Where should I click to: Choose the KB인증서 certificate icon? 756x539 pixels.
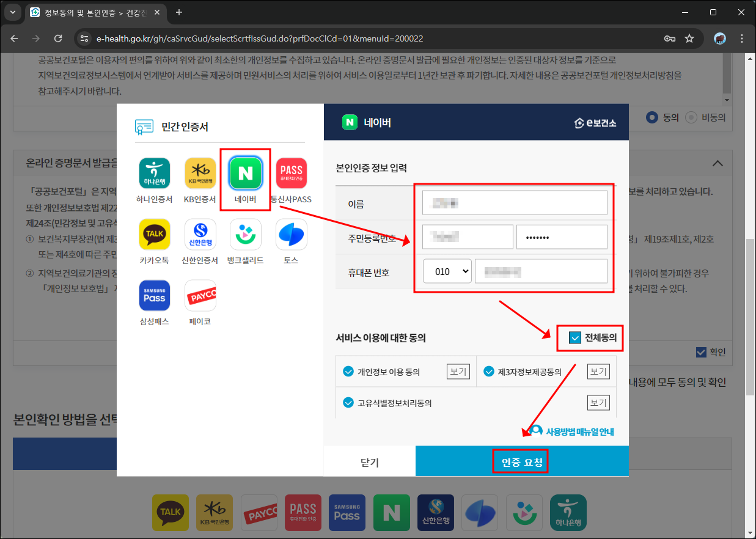click(x=200, y=174)
